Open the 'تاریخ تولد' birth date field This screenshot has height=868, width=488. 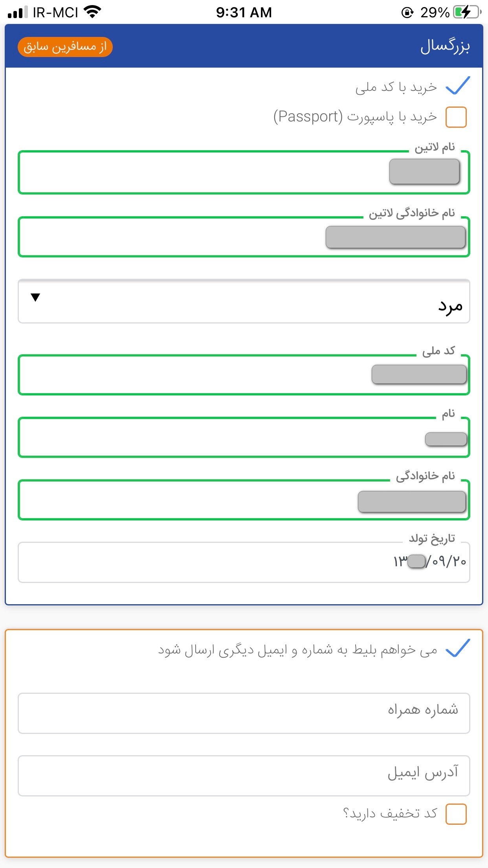coord(244,562)
